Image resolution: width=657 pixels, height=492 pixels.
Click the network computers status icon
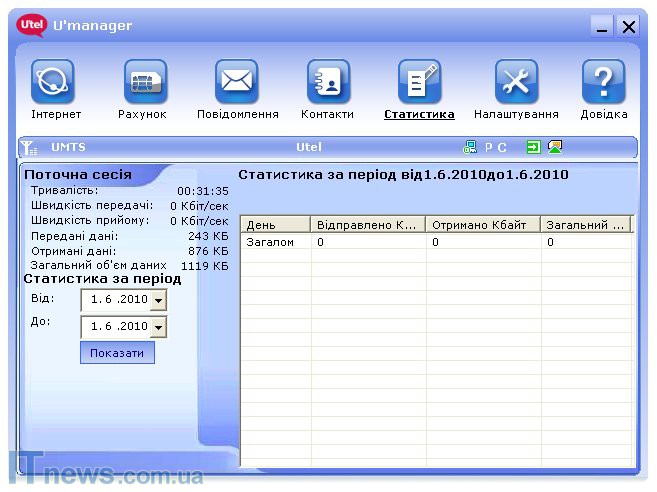[471, 147]
